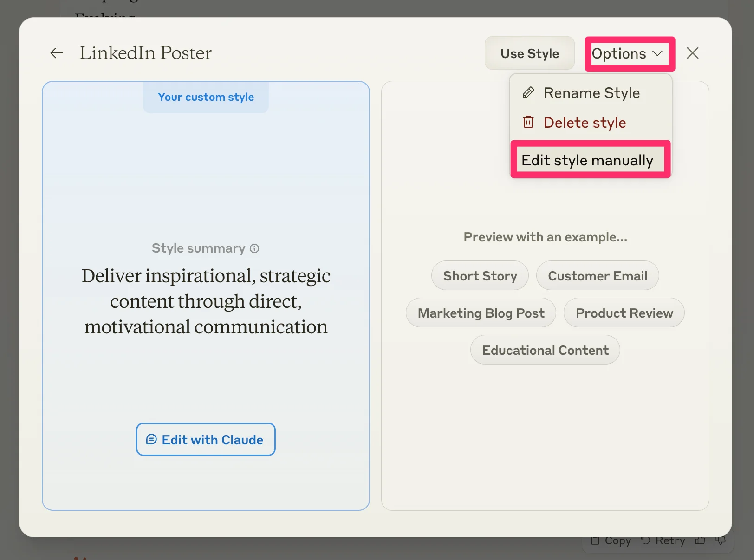
Task: Preview with Customer Email example
Action: (598, 276)
